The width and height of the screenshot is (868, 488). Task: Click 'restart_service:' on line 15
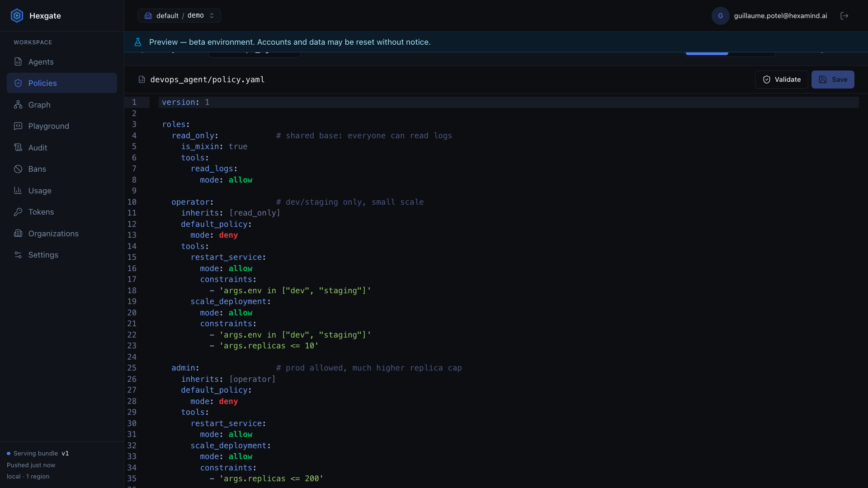pyautogui.click(x=228, y=257)
